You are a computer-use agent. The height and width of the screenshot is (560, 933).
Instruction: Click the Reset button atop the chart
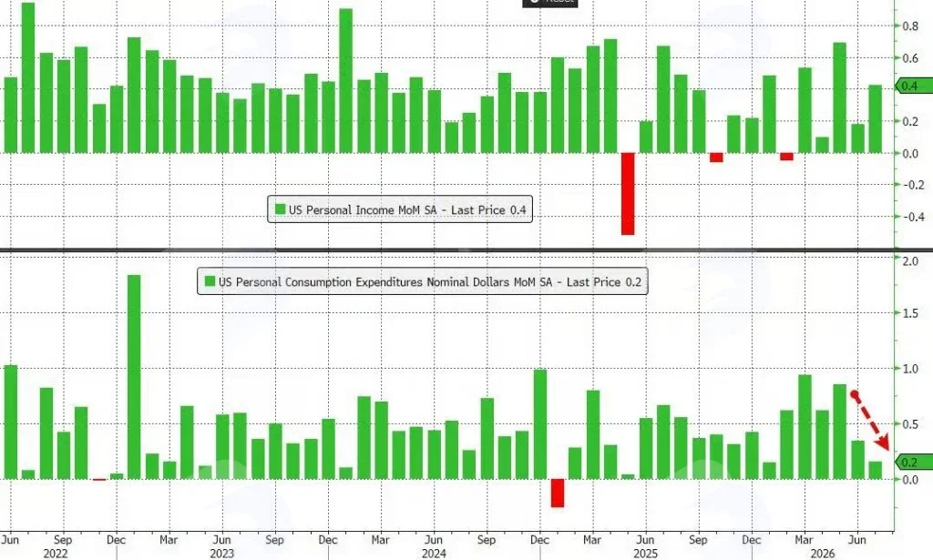click(x=549, y=3)
